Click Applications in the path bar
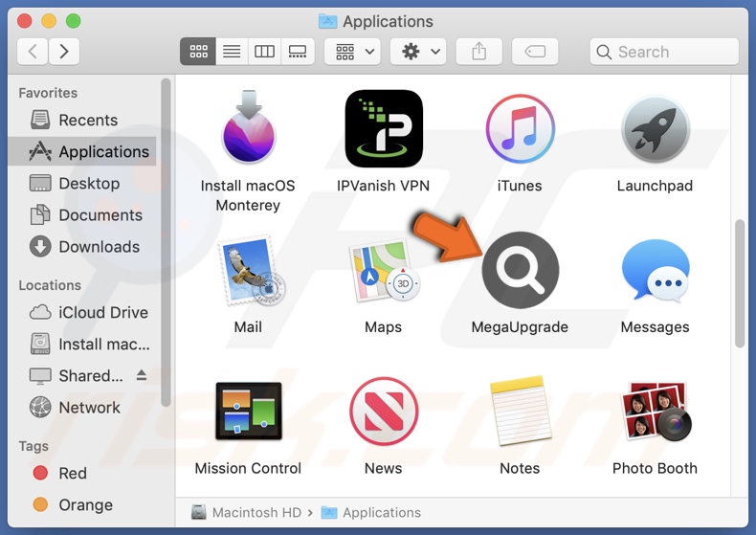This screenshot has width=756, height=535. 371,512
